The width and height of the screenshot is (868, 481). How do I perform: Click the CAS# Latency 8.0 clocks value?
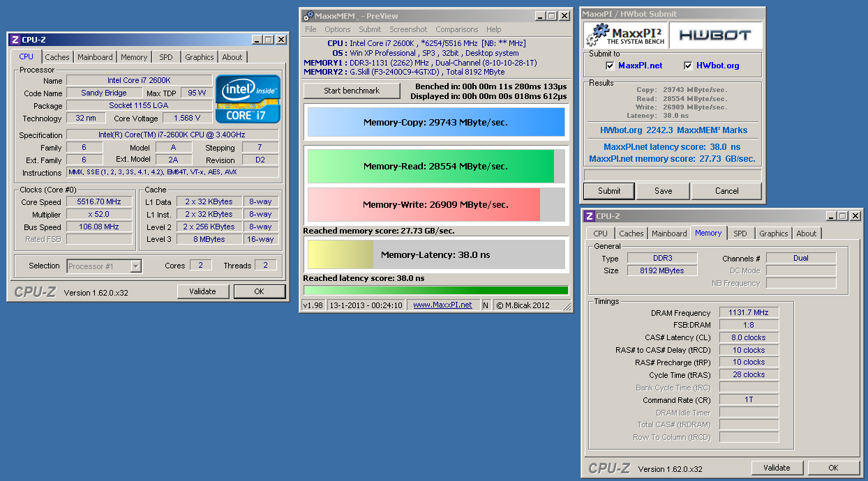[749, 338]
